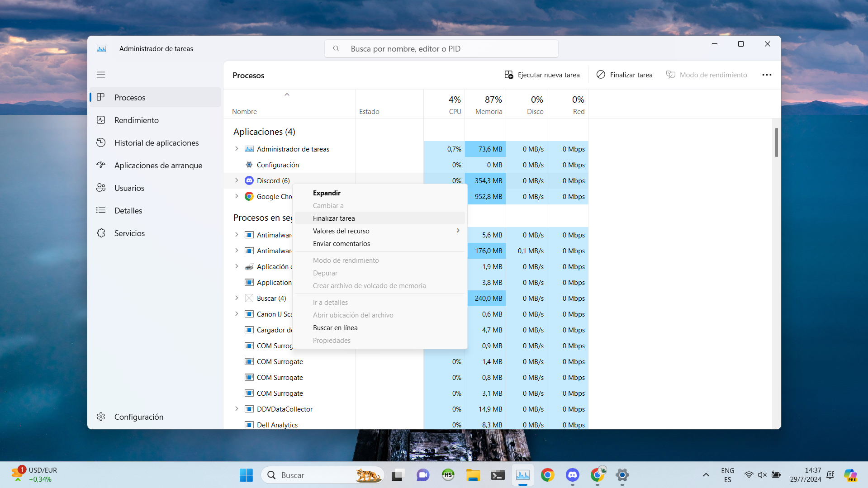
Task: Expand the Aplicación process row
Action: click(x=237, y=266)
